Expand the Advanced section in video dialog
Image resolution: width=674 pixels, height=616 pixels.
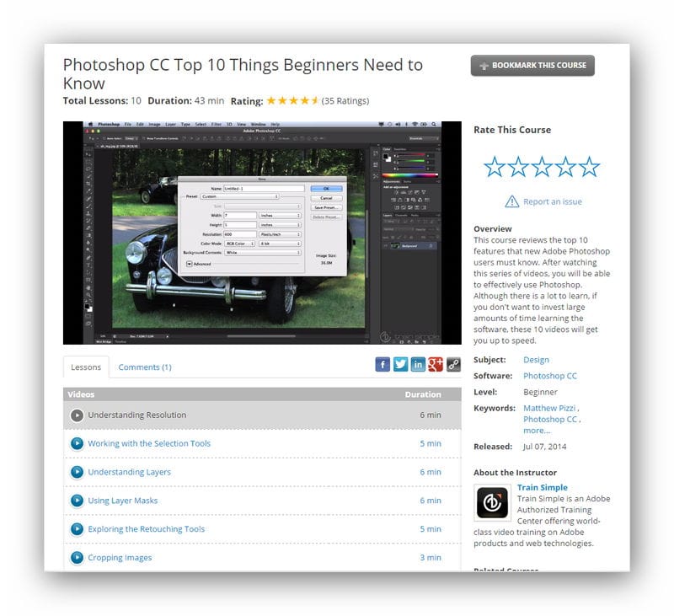[x=189, y=264]
